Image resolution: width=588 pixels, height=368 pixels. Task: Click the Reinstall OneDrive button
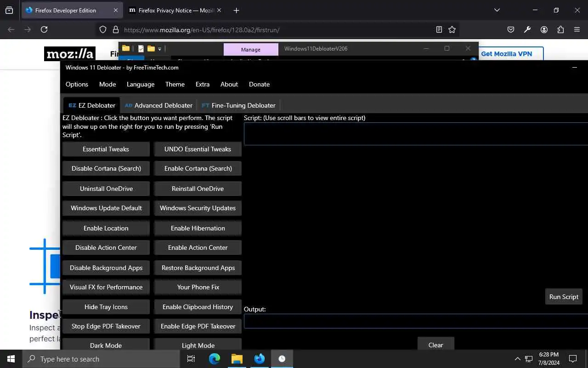pyautogui.click(x=198, y=189)
